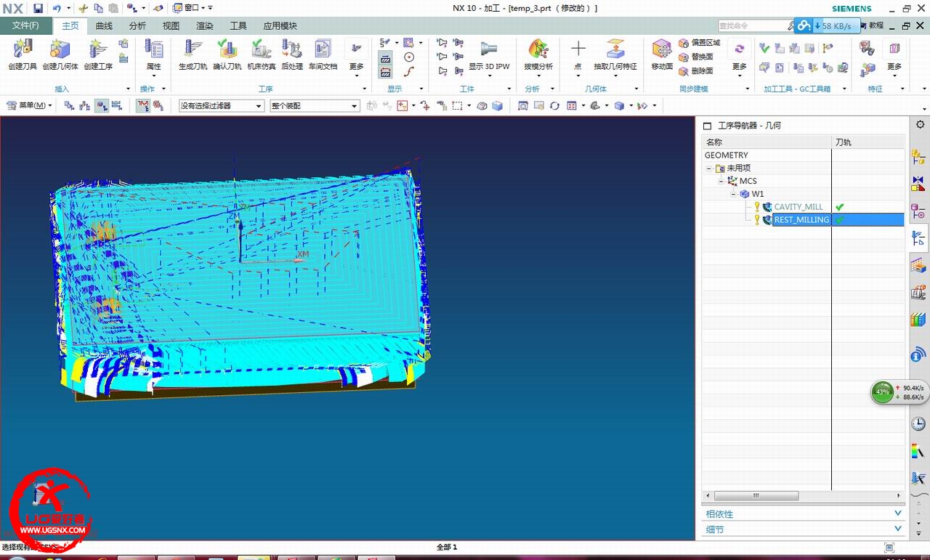
Task: Open the 整个装配 scope dropdown
Action: click(315, 105)
